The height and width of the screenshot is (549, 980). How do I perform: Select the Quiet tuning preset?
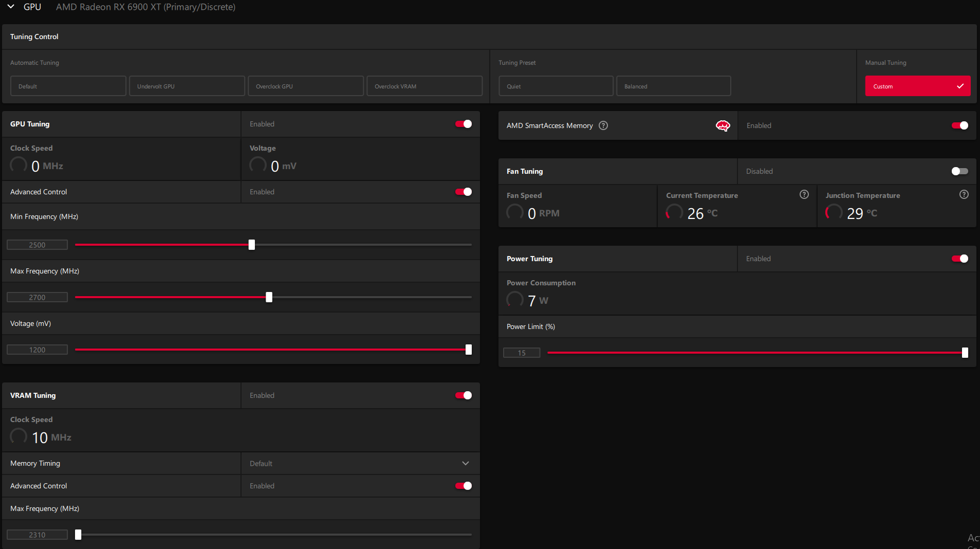click(556, 86)
